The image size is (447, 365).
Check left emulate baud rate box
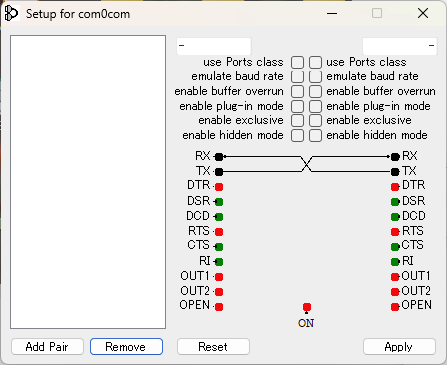pyautogui.click(x=297, y=77)
